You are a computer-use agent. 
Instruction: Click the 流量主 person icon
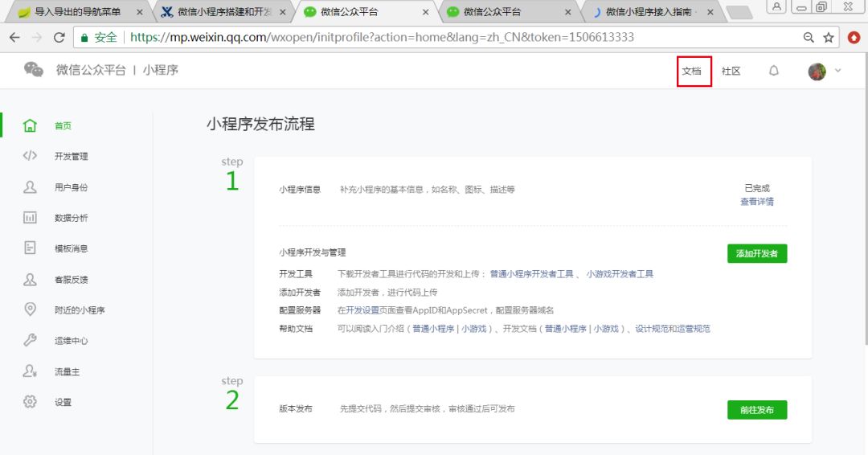[x=30, y=371]
